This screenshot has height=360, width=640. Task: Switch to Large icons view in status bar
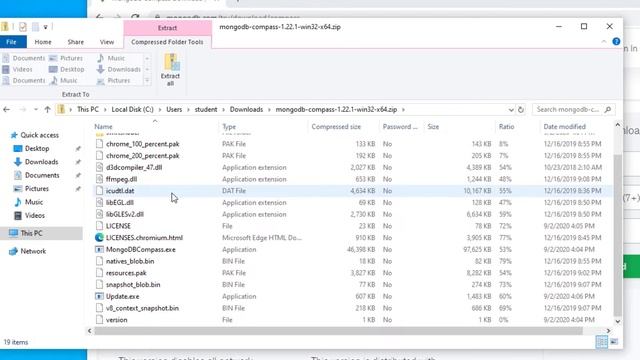pyautogui.click(x=614, y=342)
